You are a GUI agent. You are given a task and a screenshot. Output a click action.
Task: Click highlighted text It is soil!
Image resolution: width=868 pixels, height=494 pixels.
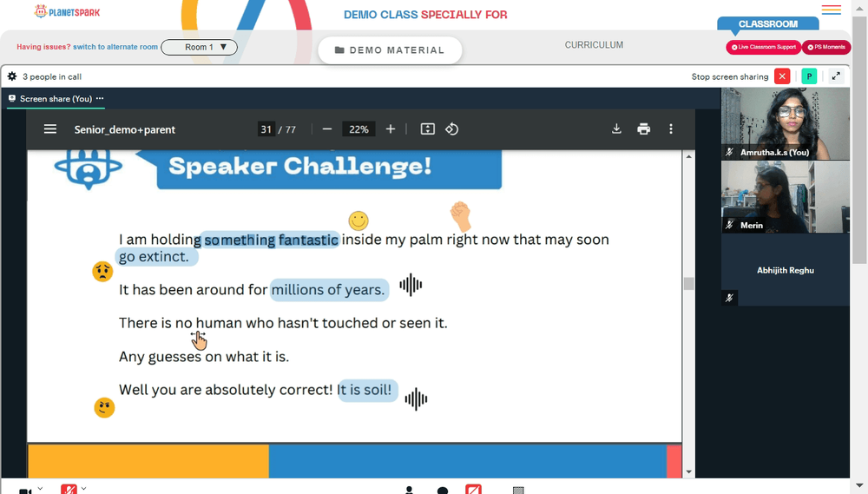[x=367, y=390]
